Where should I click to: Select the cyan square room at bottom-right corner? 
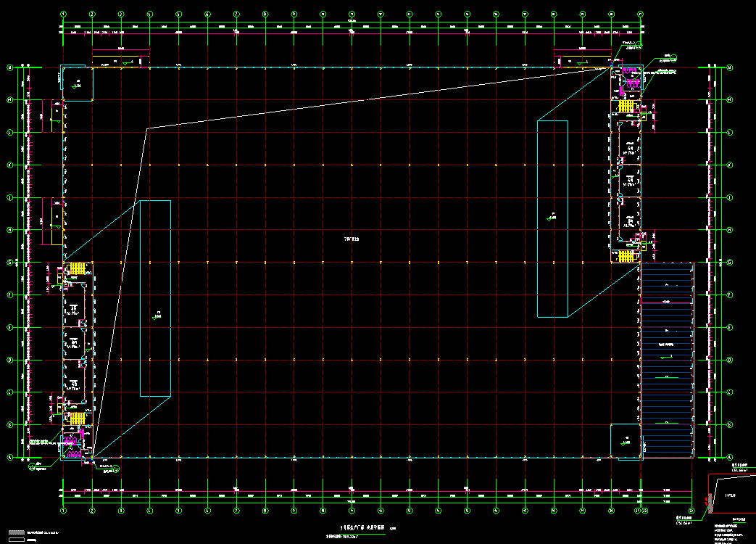[626, 441]
